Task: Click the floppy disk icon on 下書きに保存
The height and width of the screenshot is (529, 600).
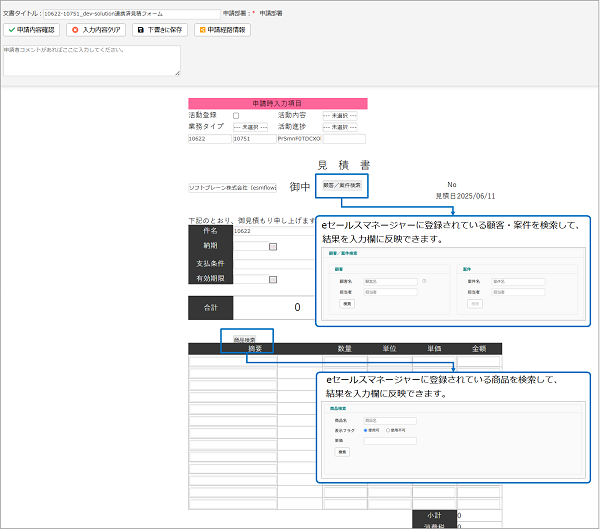Action: (x=141, y=30)
